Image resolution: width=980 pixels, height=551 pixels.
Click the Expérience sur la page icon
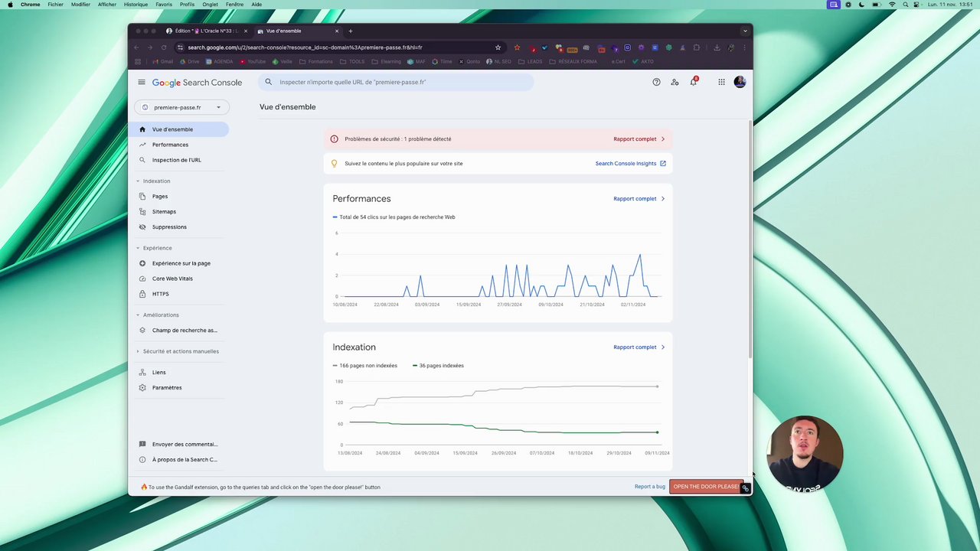pyautogui.click(x=142, y=263)
